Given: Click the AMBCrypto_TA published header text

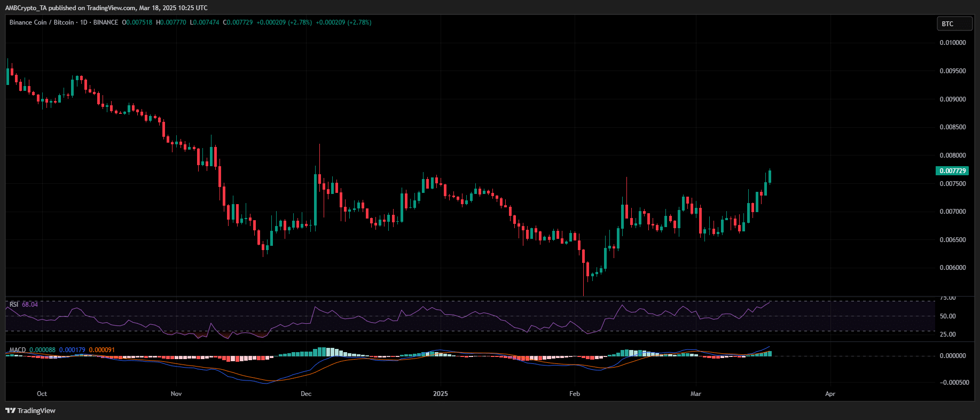Looking at the screenshot, I should (x=106, y=8).
